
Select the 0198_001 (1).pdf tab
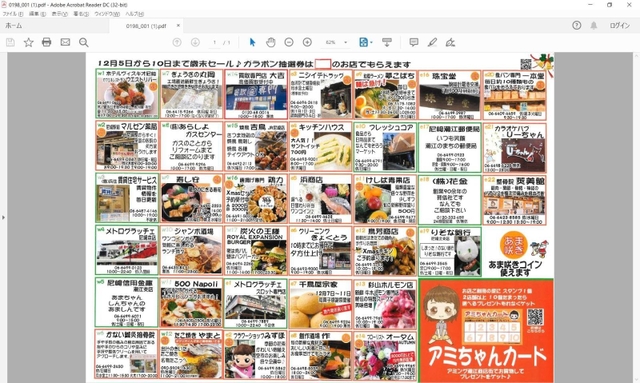coord(146,26)
